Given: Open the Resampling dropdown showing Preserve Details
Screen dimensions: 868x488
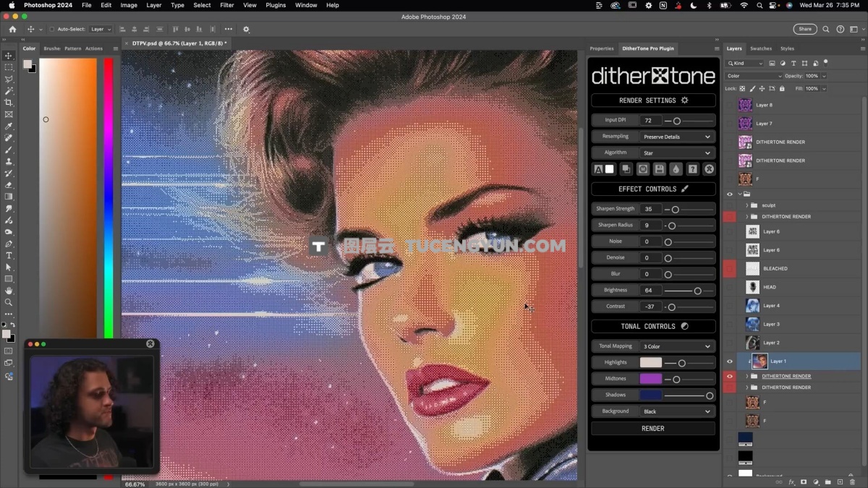Looking at the screenshot, I should point(677,137).
